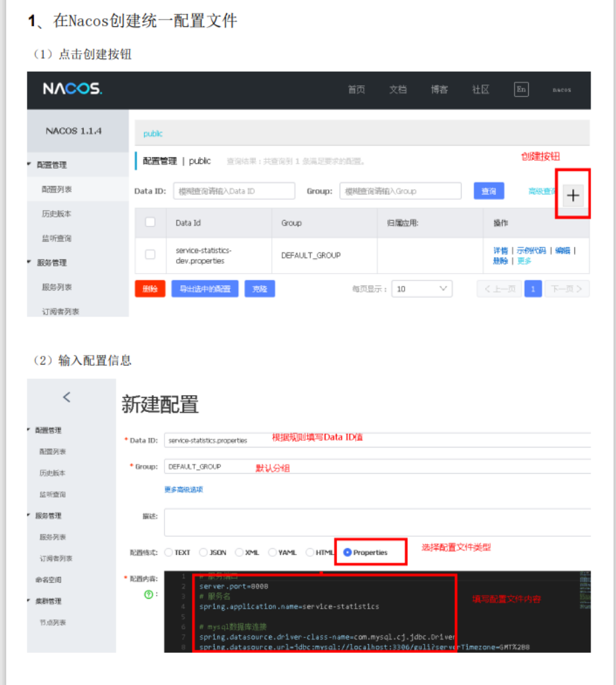Open 监听查询 in the upper sidebar

(x=56, y=238)
